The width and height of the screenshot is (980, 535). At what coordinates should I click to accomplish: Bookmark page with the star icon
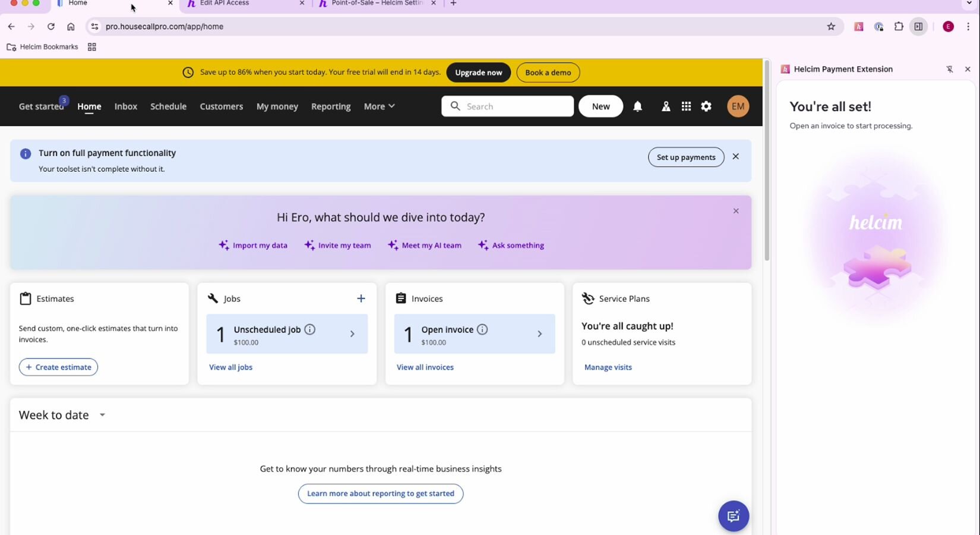point(831,27)
